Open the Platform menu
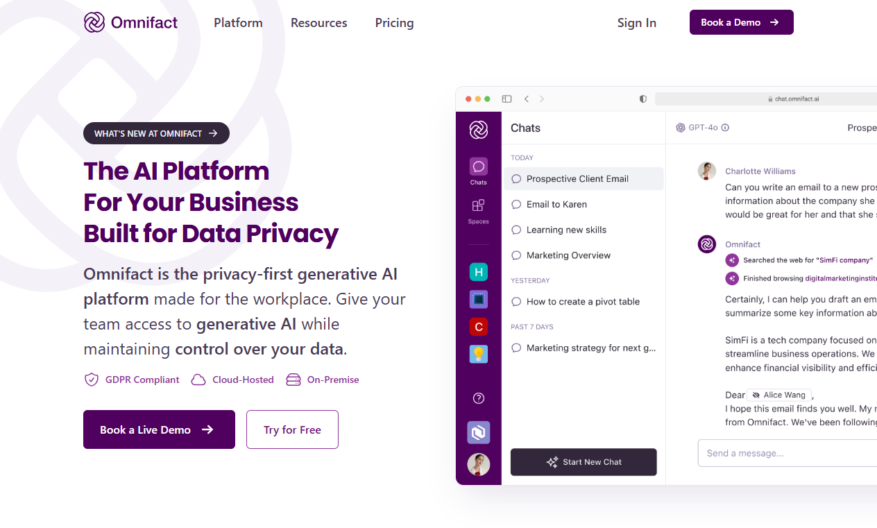The width and height of the screenshot is (877, 528). (238, 23)
